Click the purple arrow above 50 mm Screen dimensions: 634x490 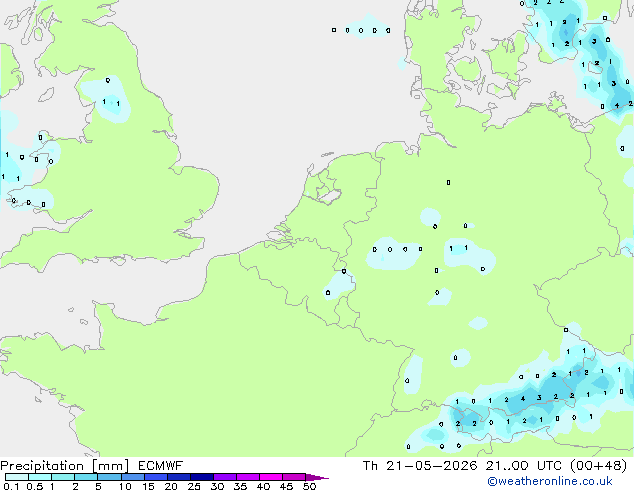pyautogui.click(x=317, y=477)
